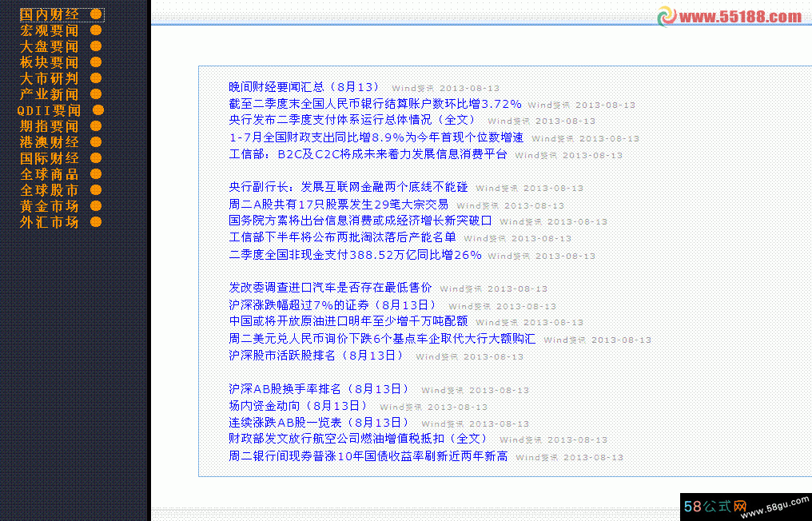812x521 pixels.
Task: Open 周二银行间现券普涨 国债收益率 article
Action: (368, 456)
